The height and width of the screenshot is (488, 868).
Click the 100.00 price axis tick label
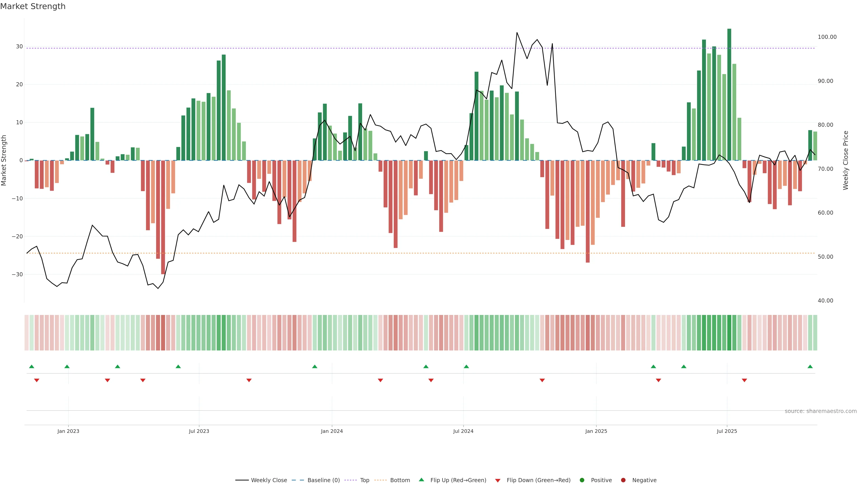[827, 37]
